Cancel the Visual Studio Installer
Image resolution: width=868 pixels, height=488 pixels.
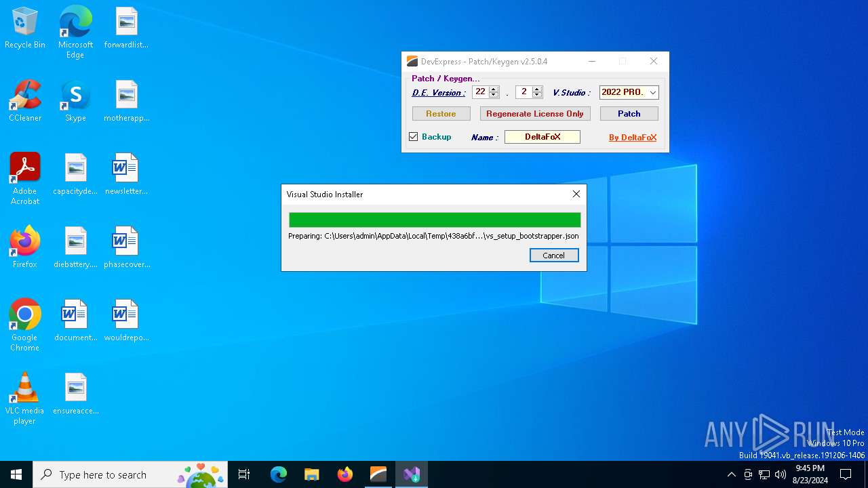[554, 256]
